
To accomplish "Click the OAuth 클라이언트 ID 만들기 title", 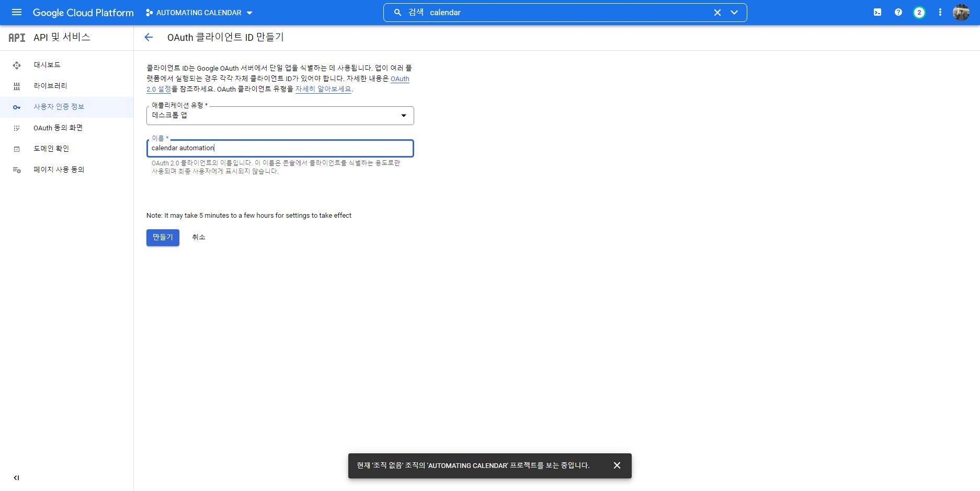I will 225,37.
